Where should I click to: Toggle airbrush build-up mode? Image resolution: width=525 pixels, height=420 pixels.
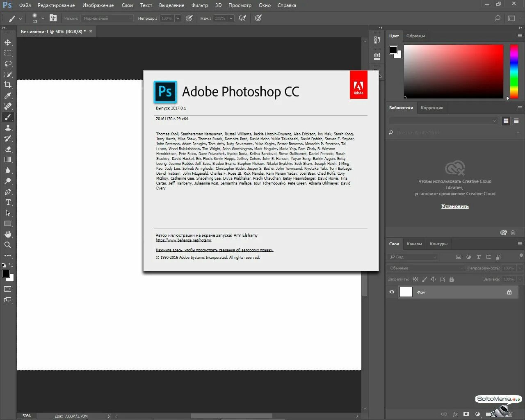pos(242,18)
